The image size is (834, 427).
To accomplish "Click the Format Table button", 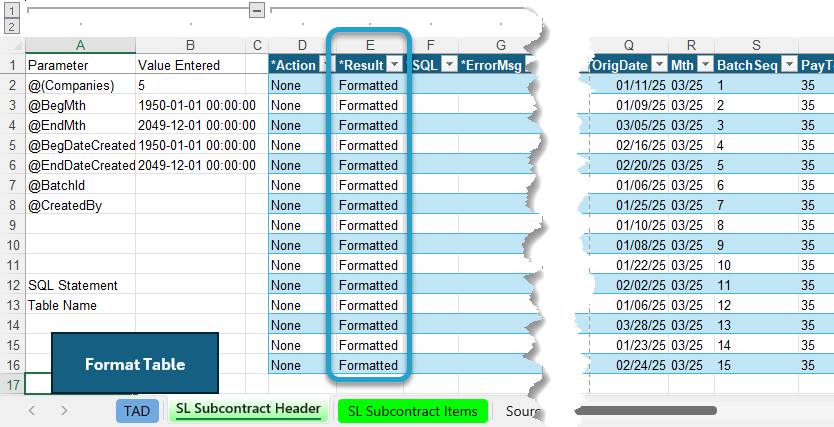I will point(135,364).
